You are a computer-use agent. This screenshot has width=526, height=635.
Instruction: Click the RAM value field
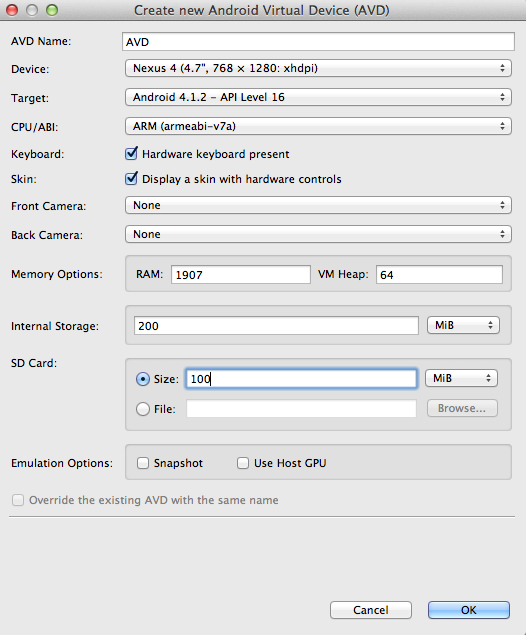pyautogui.click(x=241, y=275)
